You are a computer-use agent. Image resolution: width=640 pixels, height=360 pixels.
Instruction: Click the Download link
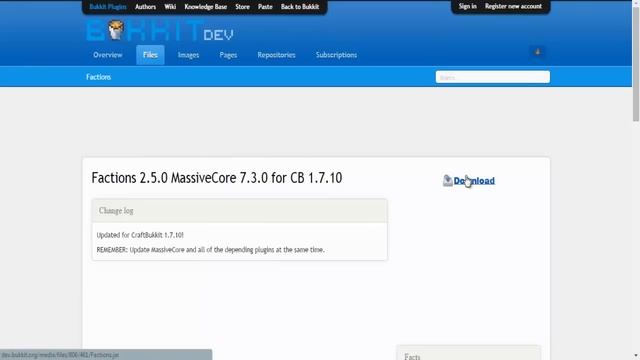coord(474,180)
